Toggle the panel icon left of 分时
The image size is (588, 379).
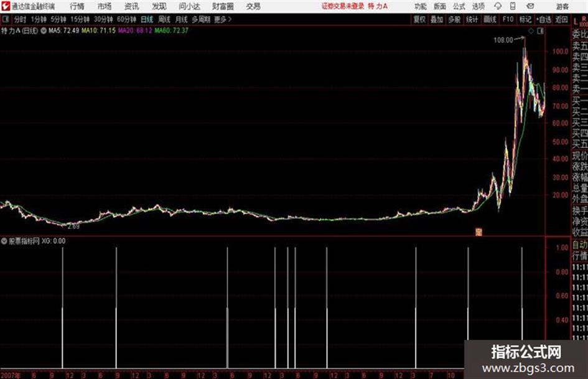pyautogui.click(x=5, y=19)
